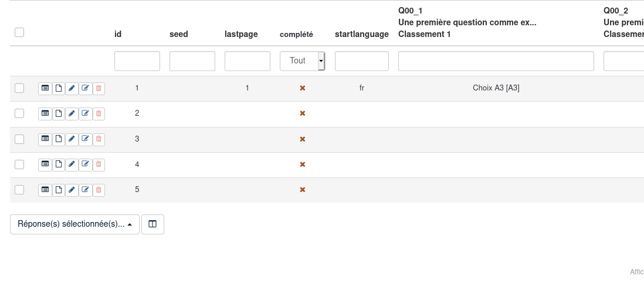Open the column selection grid button
This screenshot has height=299, width=644.
point(152,224)
